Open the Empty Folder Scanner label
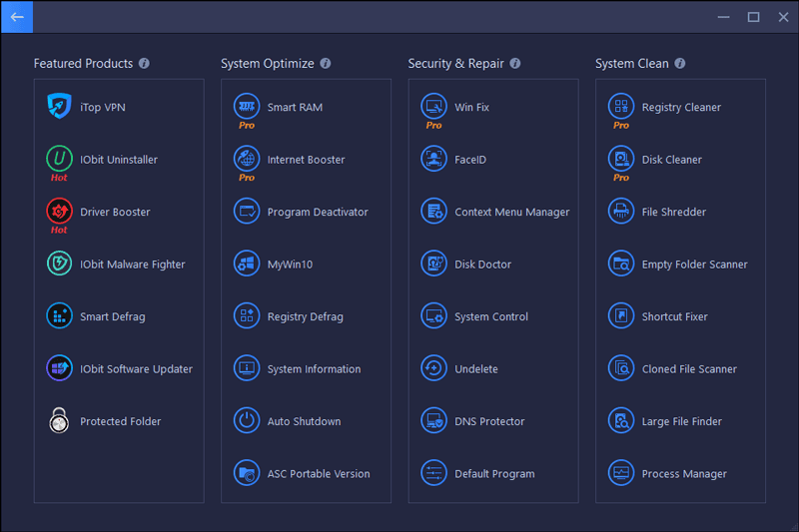 [694, 265]
